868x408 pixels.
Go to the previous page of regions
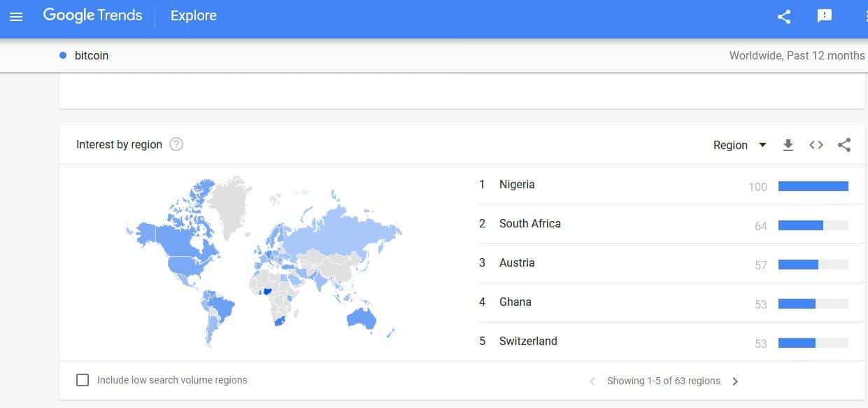pyautogui.click(x=592, y=381)
